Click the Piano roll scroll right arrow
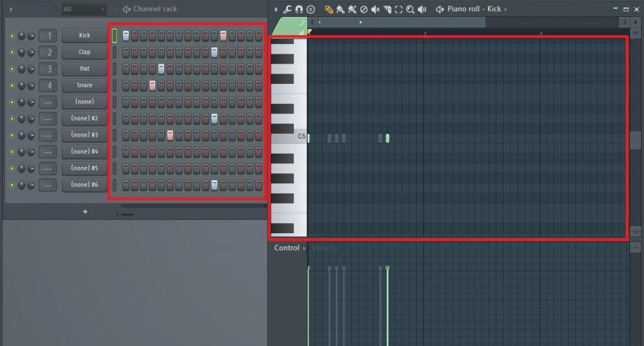 (624, 22)
